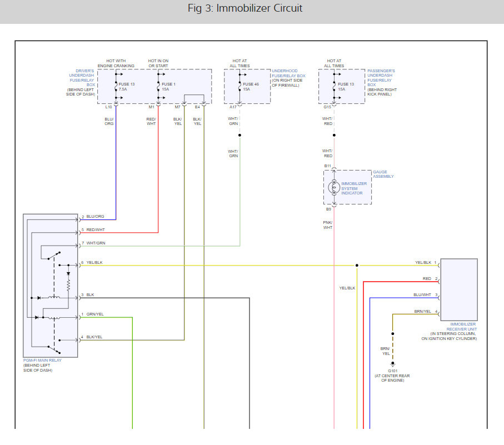Image resolution: width=504 pixels, height=445 pixels.
Task: Click the resistor symbol inside PGM-FI main relay
Action: pyautogui.click(x=68, y=286)
